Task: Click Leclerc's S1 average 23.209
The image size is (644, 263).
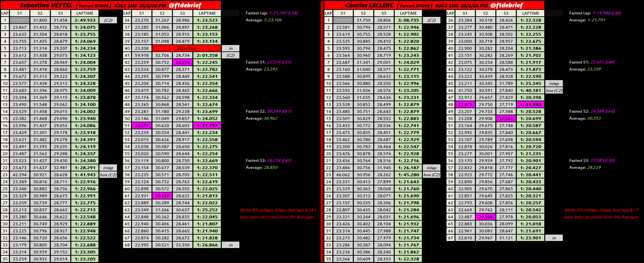Action: pos(594,69)
